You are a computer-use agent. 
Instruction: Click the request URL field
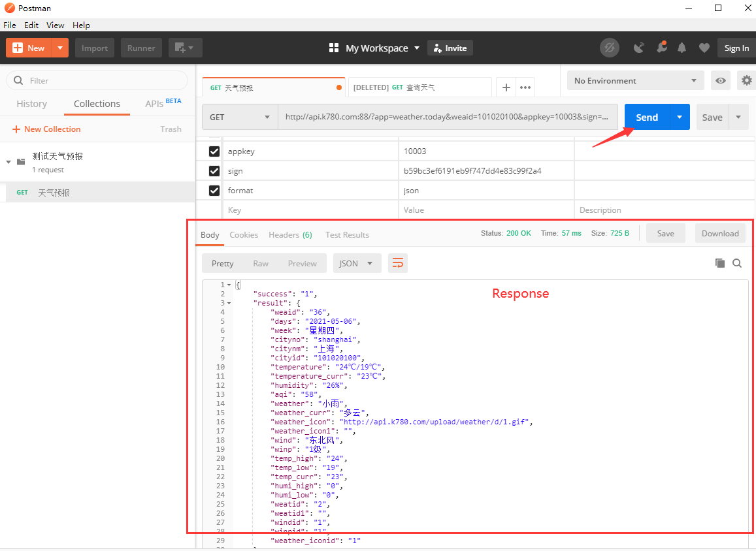coord(448,117)
